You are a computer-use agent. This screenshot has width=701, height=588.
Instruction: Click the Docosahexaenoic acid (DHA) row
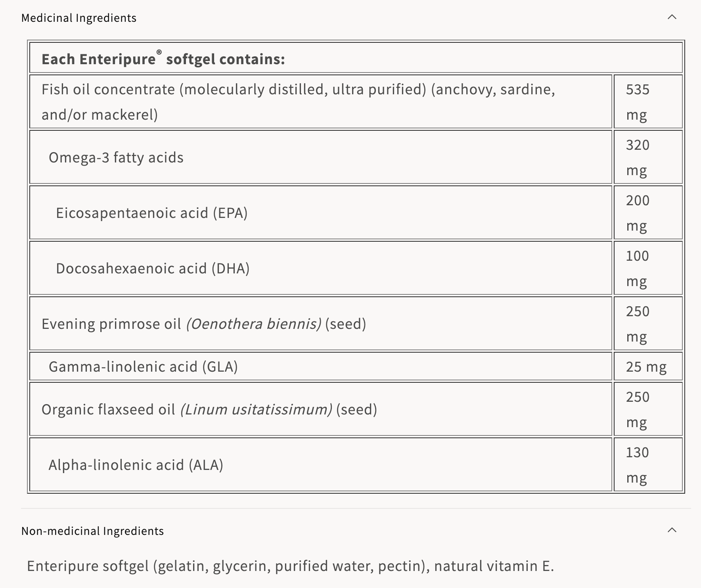(x=153, y=268)
